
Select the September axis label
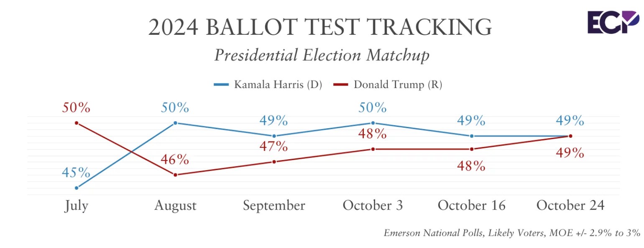coord(274,206)
